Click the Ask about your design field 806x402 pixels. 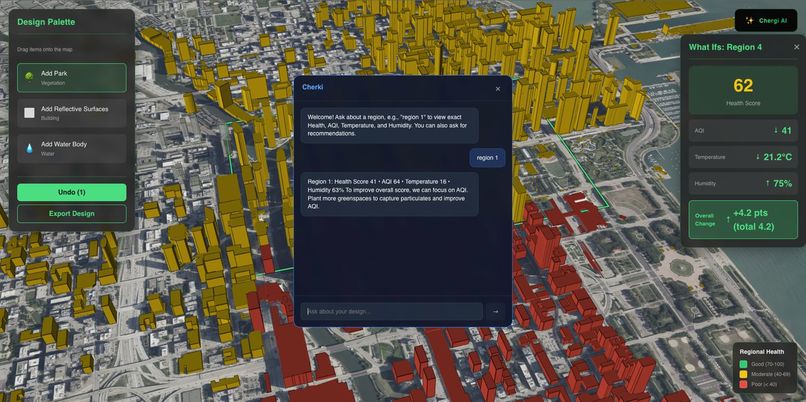[x=391, y=312]
